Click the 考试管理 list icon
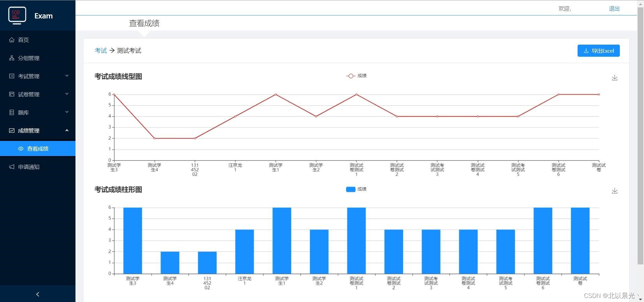This screenshot has height=302, width=644. click(x=12, y=76)
